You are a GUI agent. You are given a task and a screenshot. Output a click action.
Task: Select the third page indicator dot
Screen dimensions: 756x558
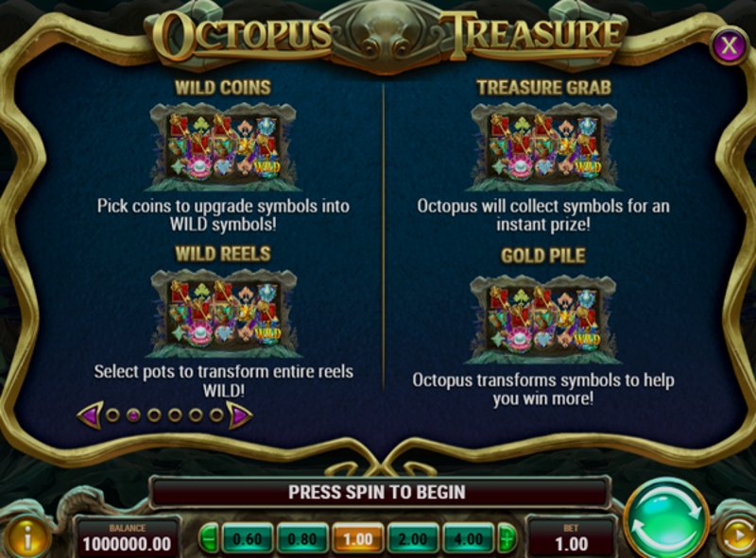[x=154, y=414]
